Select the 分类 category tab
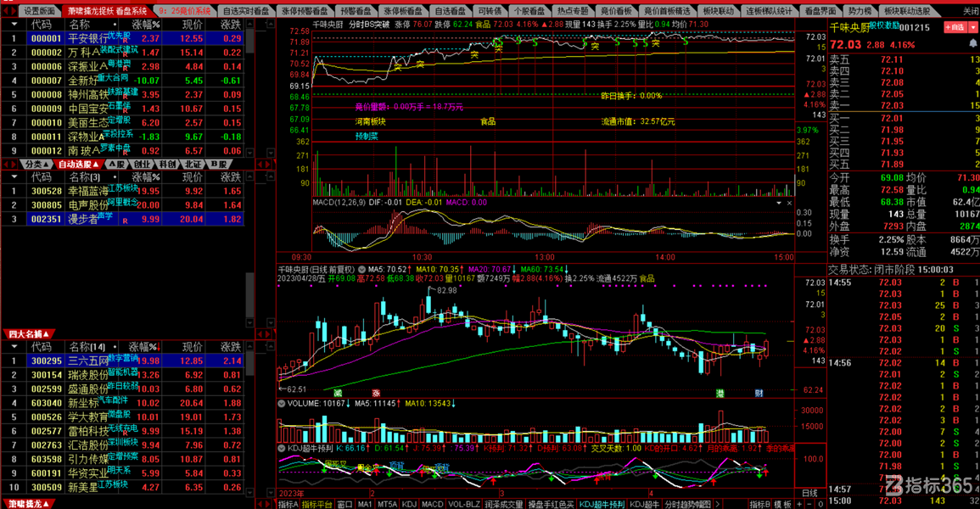This screenshot has width=980, height=509. [x=36, y=165]
